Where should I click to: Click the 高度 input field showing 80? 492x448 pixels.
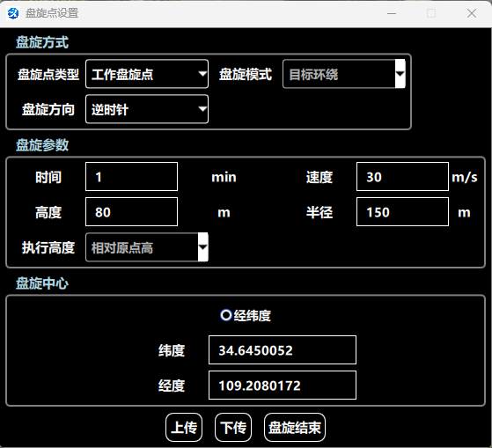click(131, 212)
